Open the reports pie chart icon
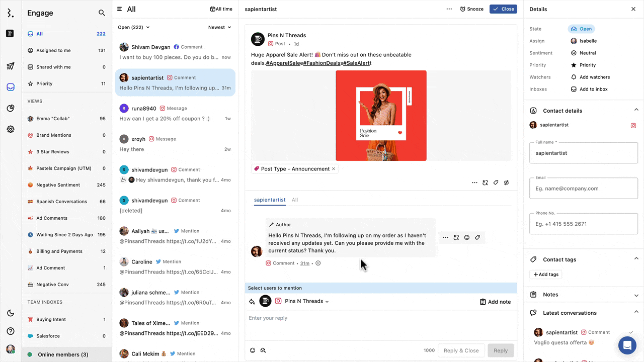Screen dimensions: 644x362 point(11,108)
